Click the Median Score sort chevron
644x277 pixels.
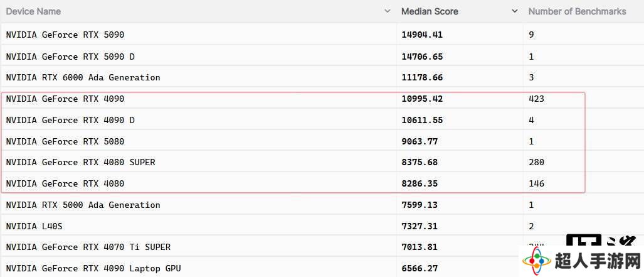click(515, 11)
